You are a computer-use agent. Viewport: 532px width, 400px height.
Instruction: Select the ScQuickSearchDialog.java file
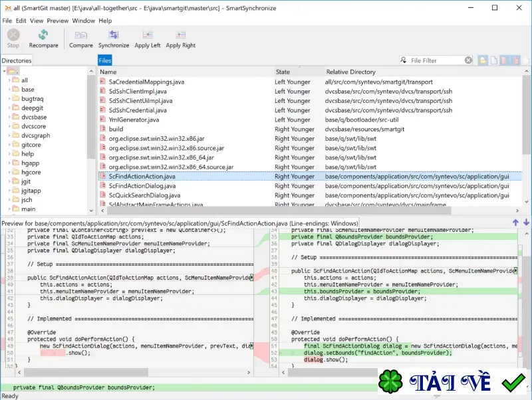pyautogui.click(x=311, y=195)
